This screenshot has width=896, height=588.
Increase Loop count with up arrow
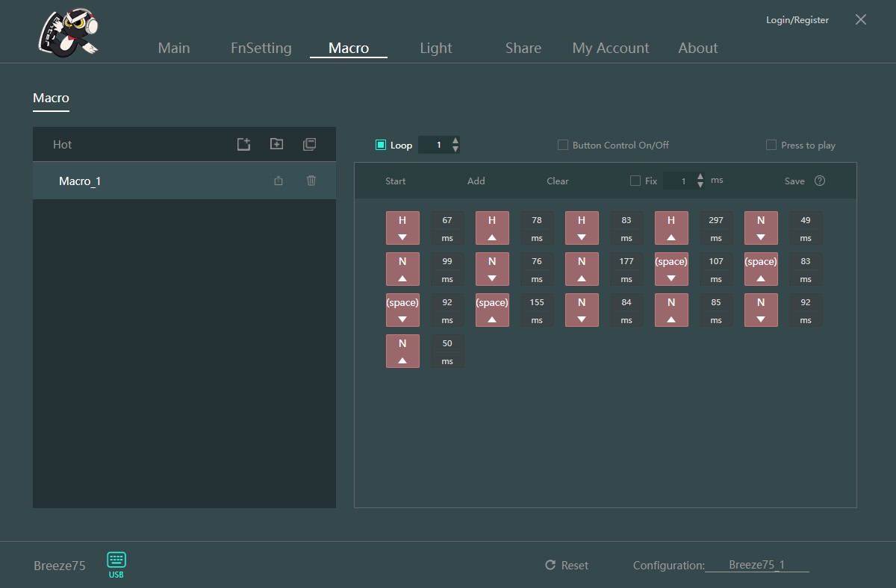(x=455, y=140)
